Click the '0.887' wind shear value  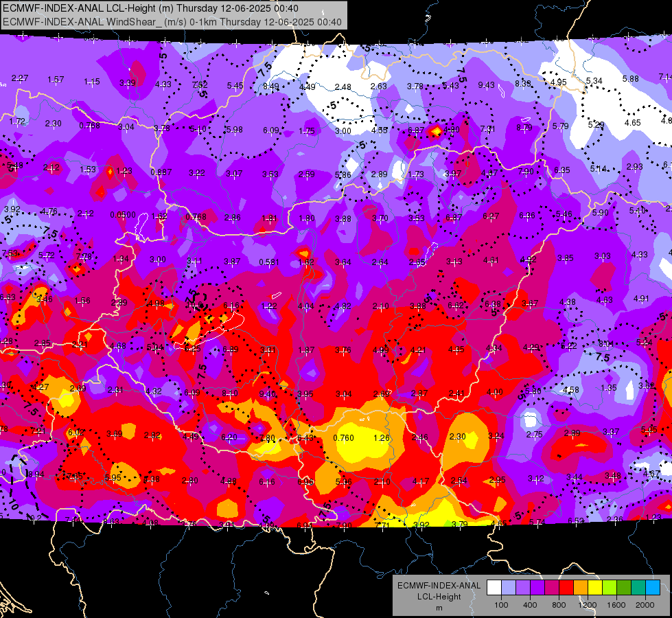coord(161,172)
